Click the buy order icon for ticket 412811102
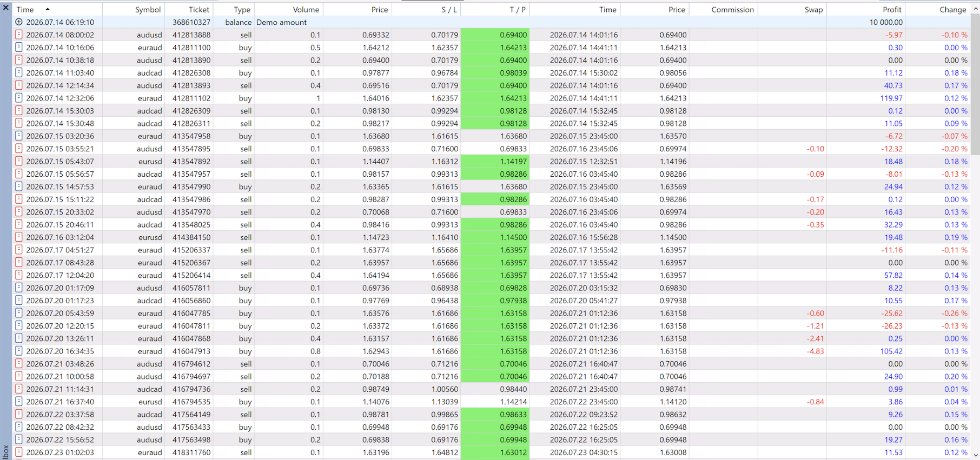 point(19,98)
